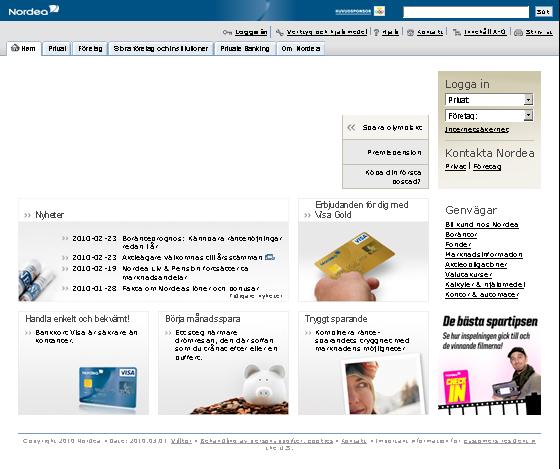Click the question mark help icon

[x=376, y=32]
